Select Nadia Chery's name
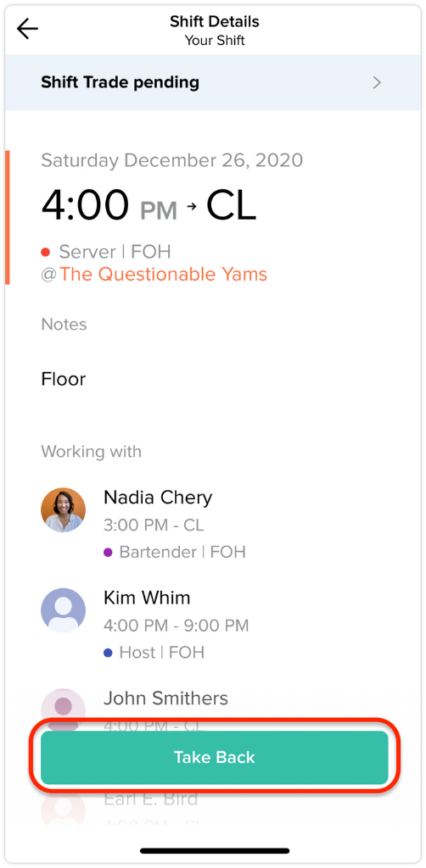 (158, 498)
